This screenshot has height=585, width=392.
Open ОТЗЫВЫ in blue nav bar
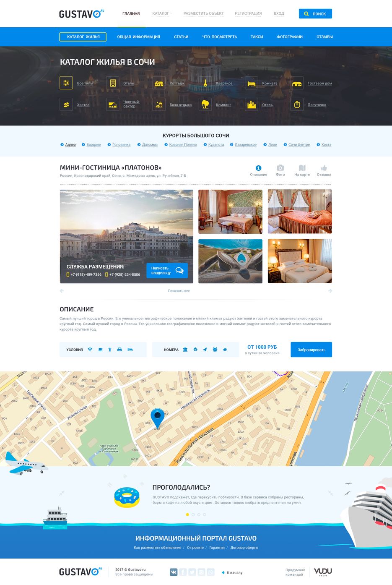coord(325,37)
